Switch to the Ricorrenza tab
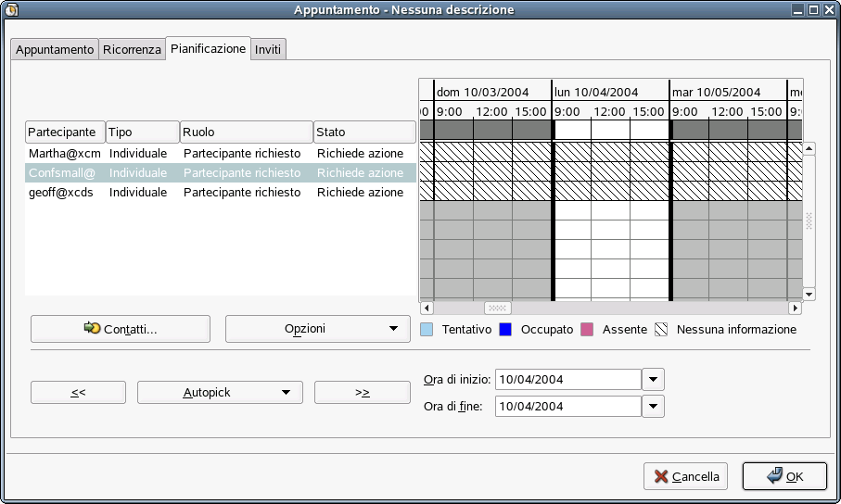 132,49
